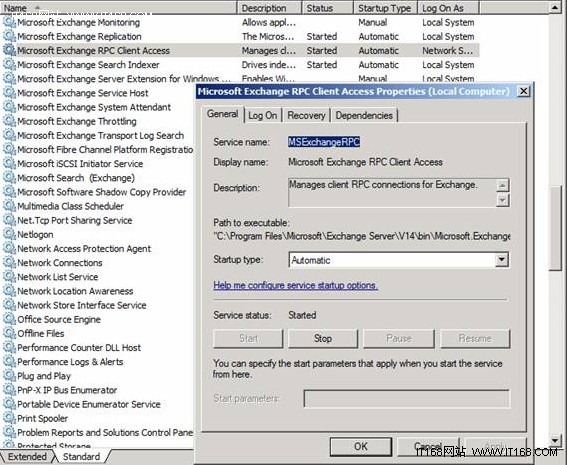
Task: Switch to the General tab
Action: [x=222, y=114]
